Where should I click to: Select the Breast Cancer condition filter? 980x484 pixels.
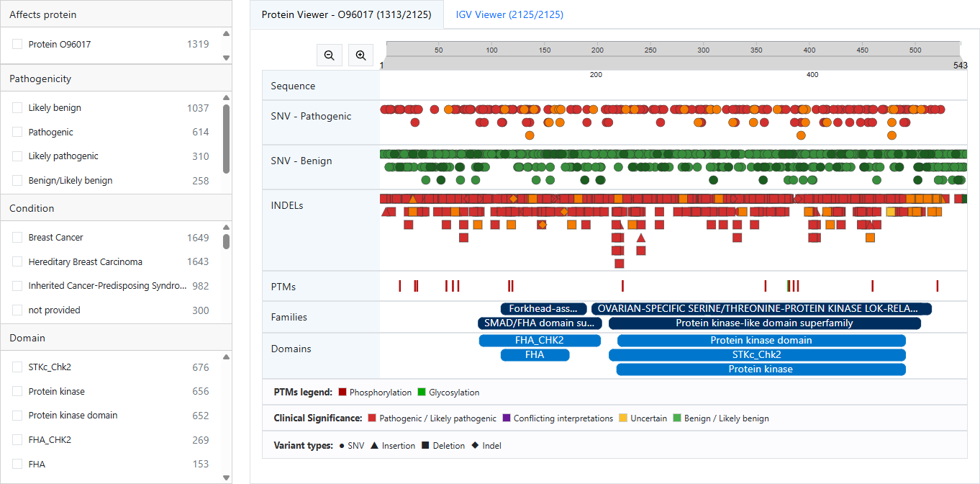click(18, 237)
